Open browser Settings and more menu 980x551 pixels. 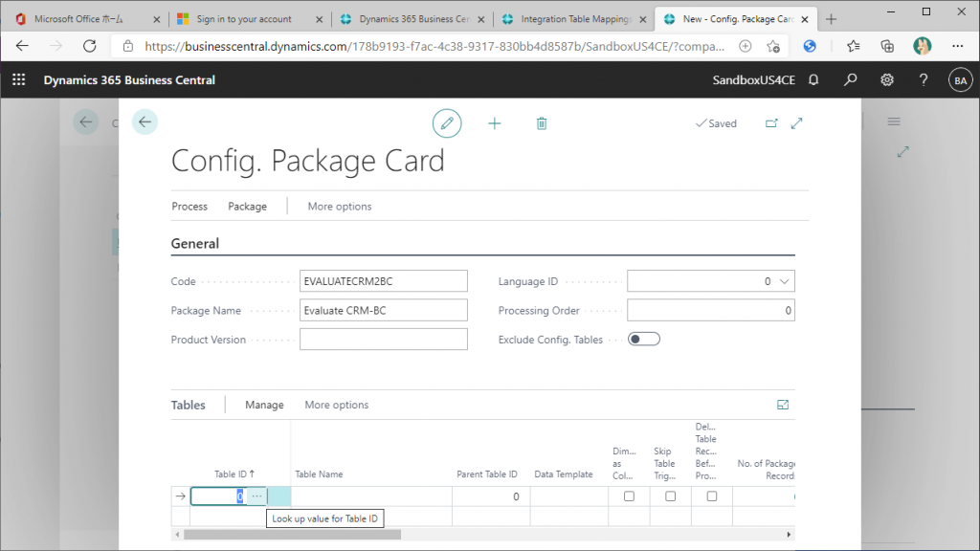[x=957, y=46]
